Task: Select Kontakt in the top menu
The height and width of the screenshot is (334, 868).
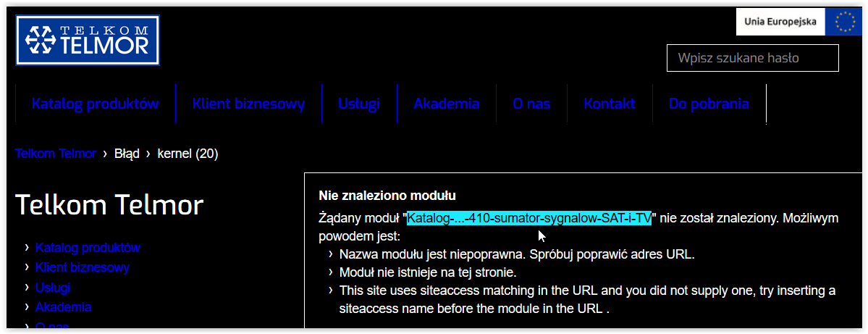Action: click(x=610, y=104)
